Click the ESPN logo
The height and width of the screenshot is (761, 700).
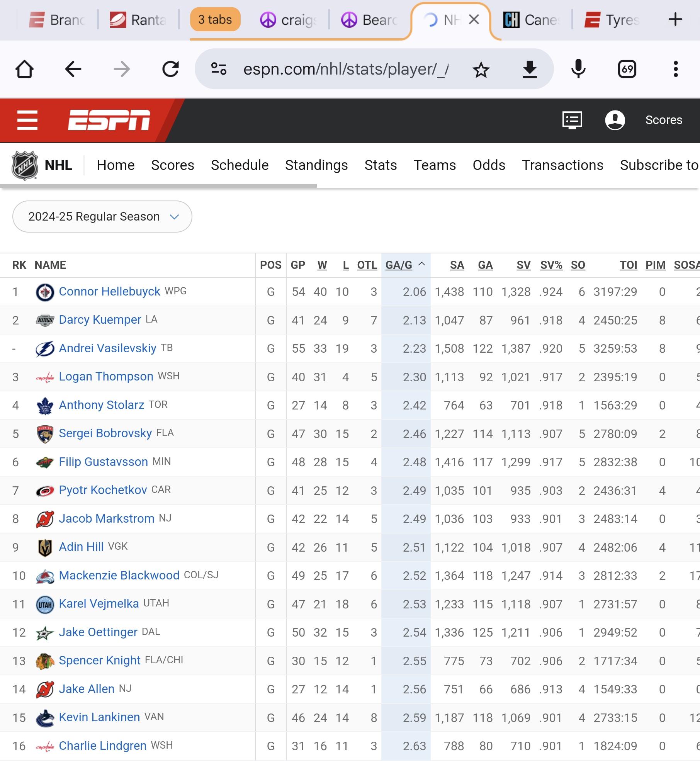tap(109, 120)
